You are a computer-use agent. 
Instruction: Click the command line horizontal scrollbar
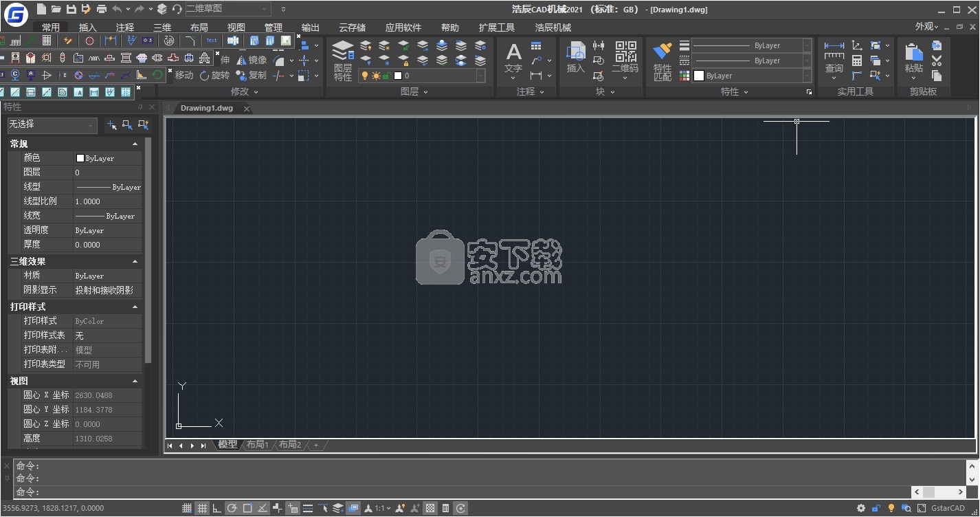[x=939, y=492]
